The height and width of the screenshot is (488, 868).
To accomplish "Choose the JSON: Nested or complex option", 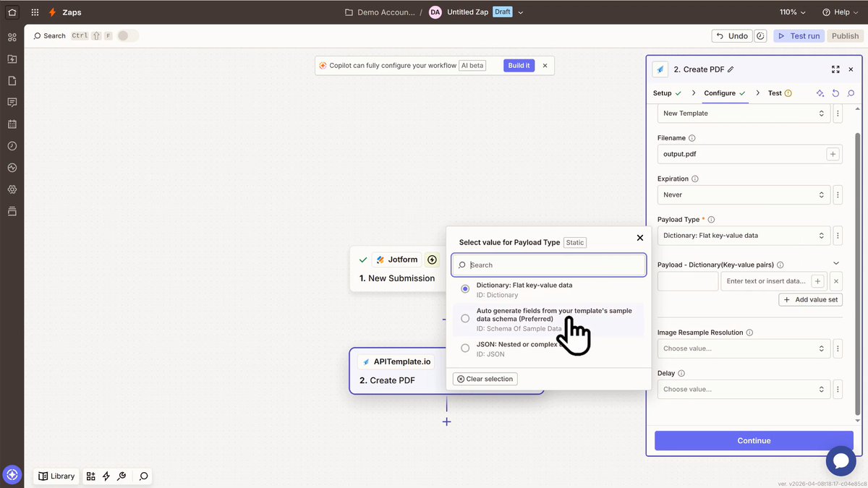I will point(464,348).
